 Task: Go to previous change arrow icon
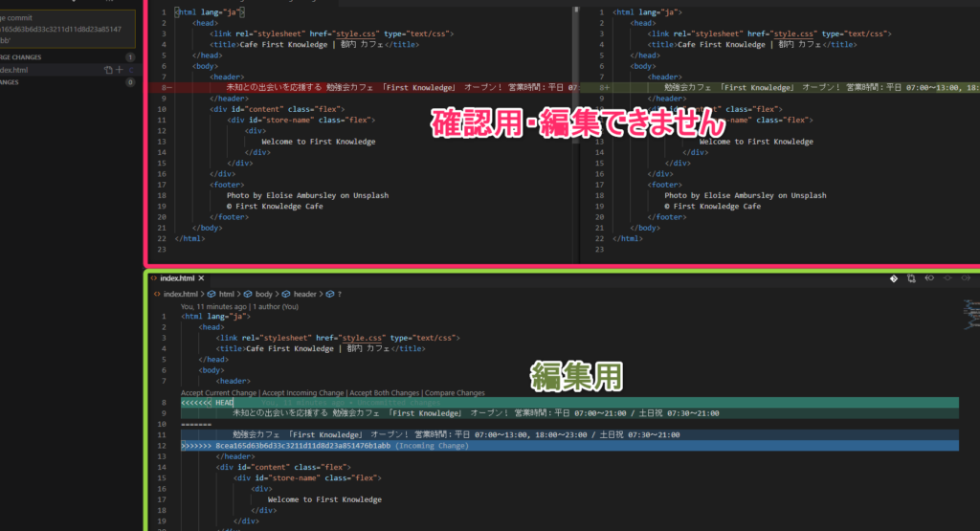pos(929,278)
